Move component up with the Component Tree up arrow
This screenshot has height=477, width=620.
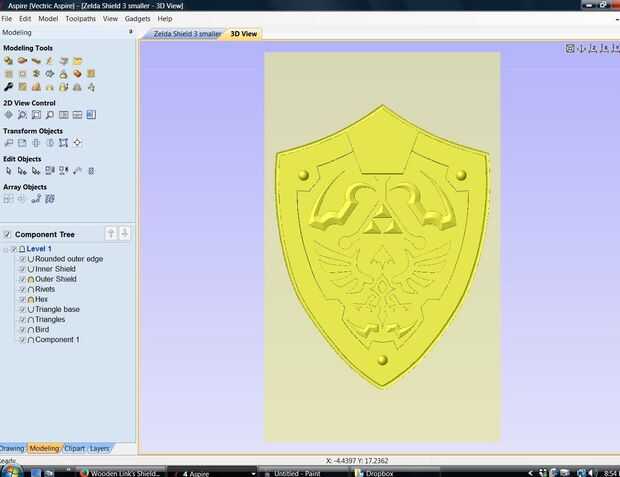111,233
